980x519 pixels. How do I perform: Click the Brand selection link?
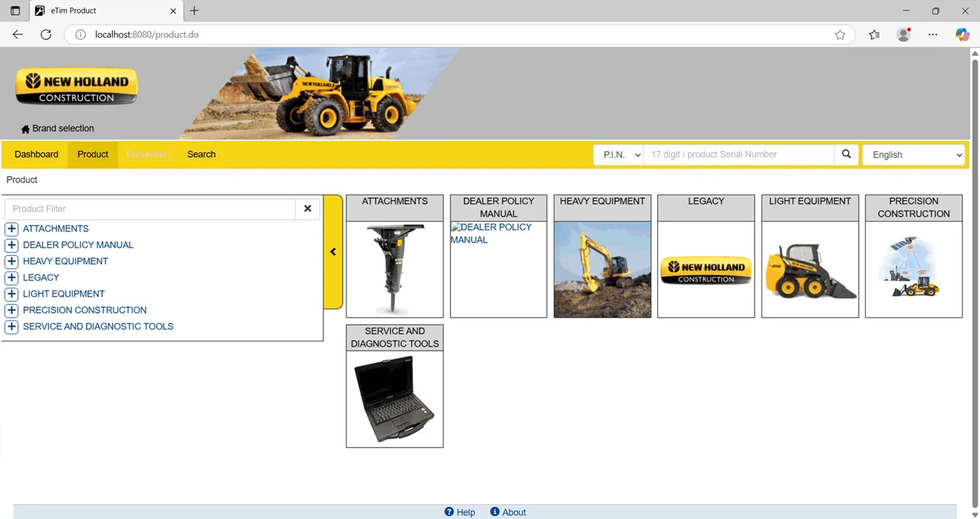tap(63, 129)
